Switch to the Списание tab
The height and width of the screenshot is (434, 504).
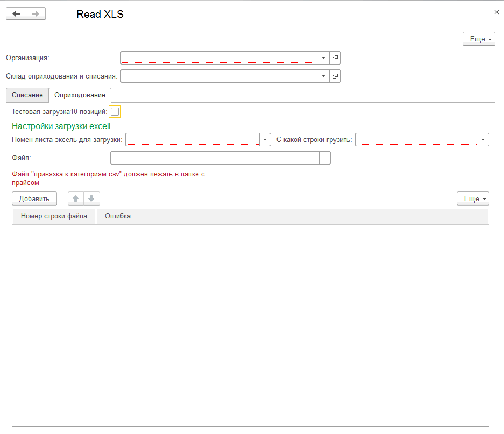tap(27, 95)
